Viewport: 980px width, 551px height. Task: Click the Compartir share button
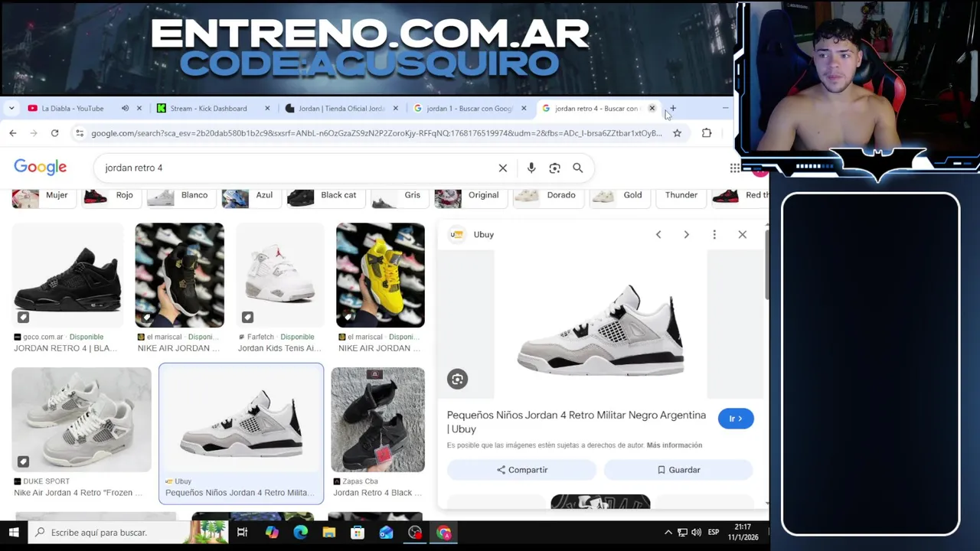pos(521,470)
